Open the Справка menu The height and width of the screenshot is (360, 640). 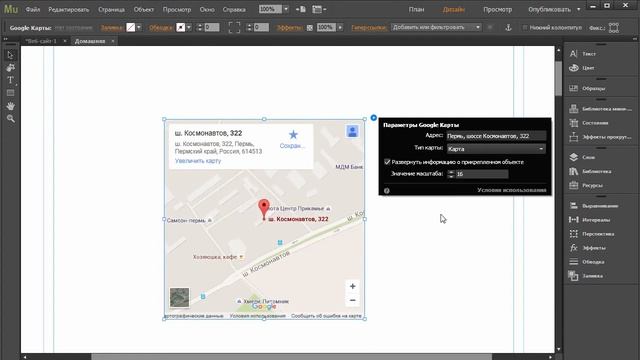click(x=234, y=9)
